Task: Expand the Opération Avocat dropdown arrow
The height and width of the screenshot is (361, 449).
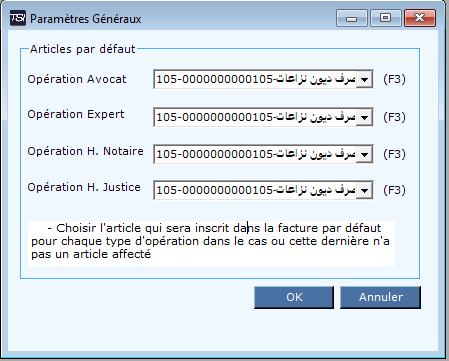Action: coord(364,79)
